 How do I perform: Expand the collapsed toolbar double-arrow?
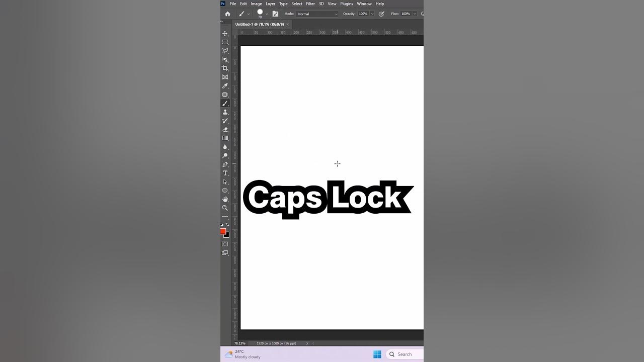pos(221,22)
